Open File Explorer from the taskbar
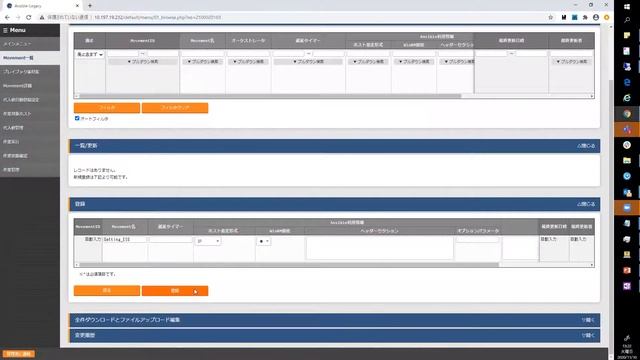This screenshot has width=640, height=360. tap(627, 160)
